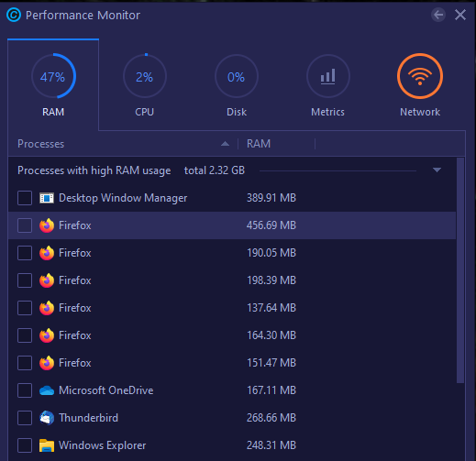This screenshot has height=461, width=476.
Task: Click Firefox icon in 164.30 MB row
Action: (x=47, y=335)
